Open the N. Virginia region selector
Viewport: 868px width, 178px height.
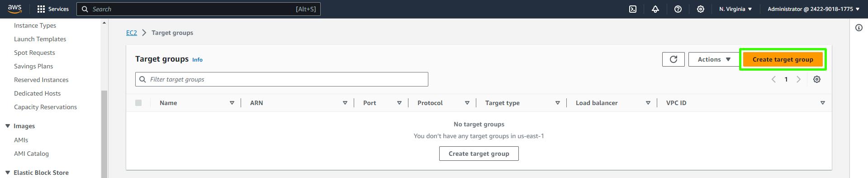click(735, 9)
